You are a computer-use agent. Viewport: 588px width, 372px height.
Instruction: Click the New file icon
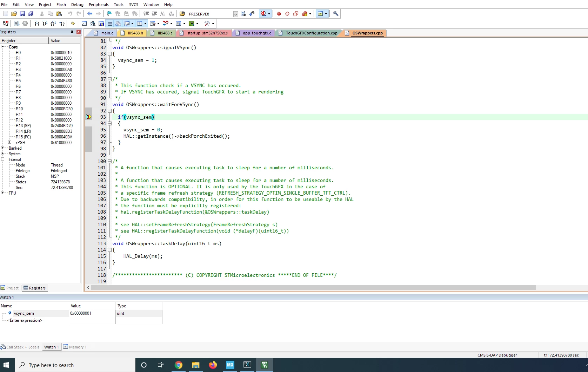[x=6, y=14]
